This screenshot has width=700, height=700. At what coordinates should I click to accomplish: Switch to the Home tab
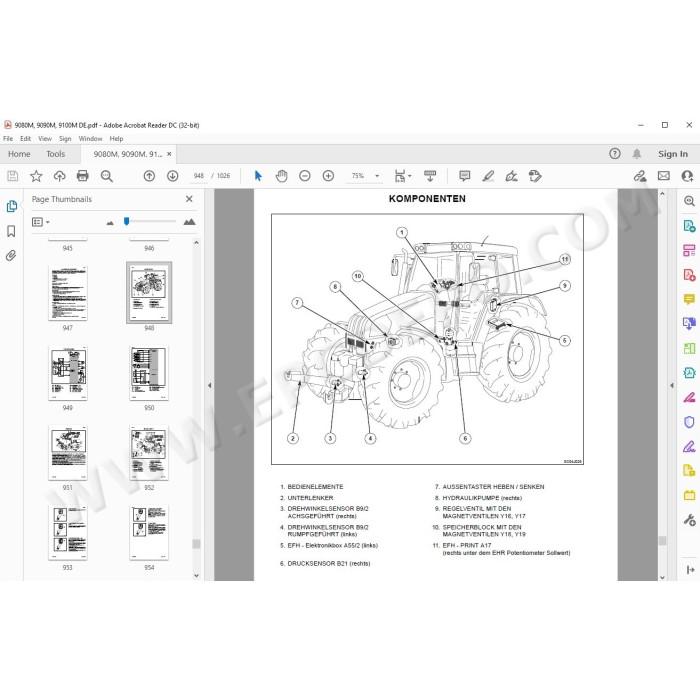(x=19, y=154)
